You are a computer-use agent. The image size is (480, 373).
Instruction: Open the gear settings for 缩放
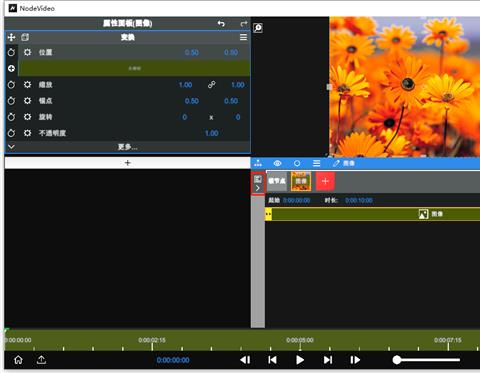coord(27,85)
